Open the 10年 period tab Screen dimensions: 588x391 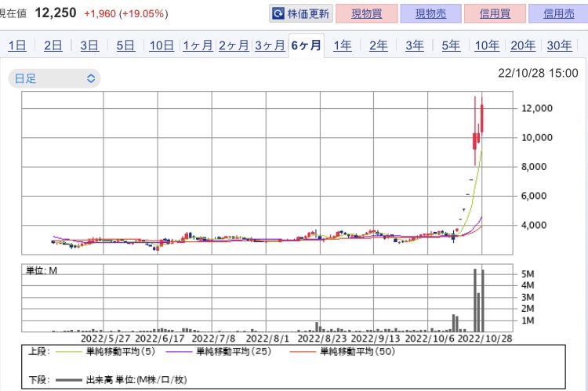coord(486,45)
